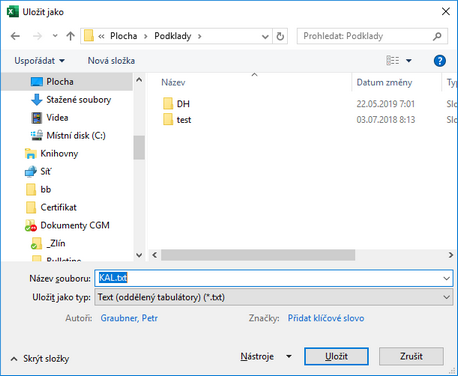458x376 pixels.
Task: Click the Místní disk drive icon
Action: click(x=36, y=135)
